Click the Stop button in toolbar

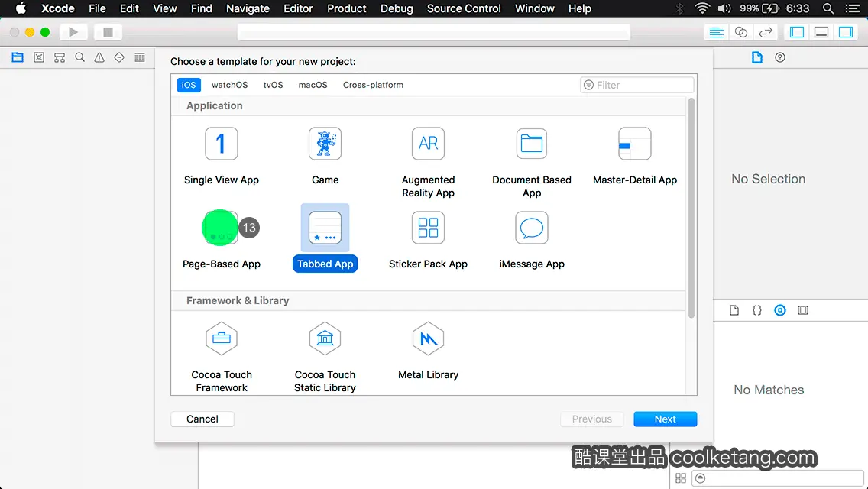click(x=108, y=32)
